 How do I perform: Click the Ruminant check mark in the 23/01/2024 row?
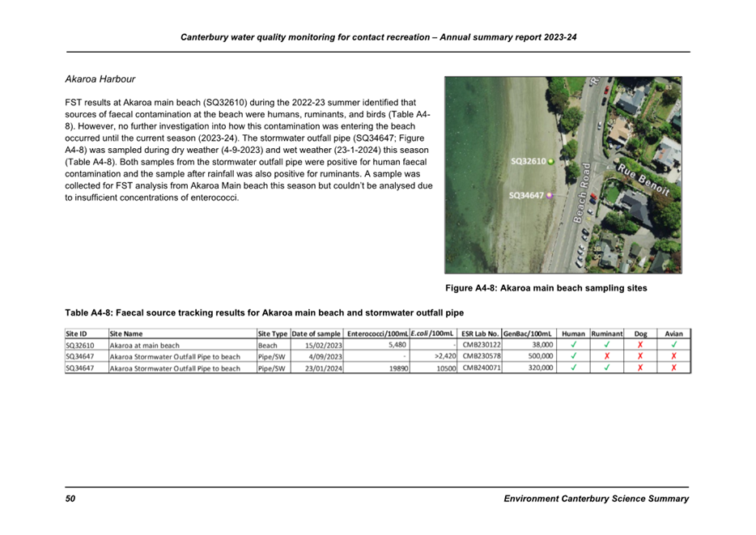(606, 367)
